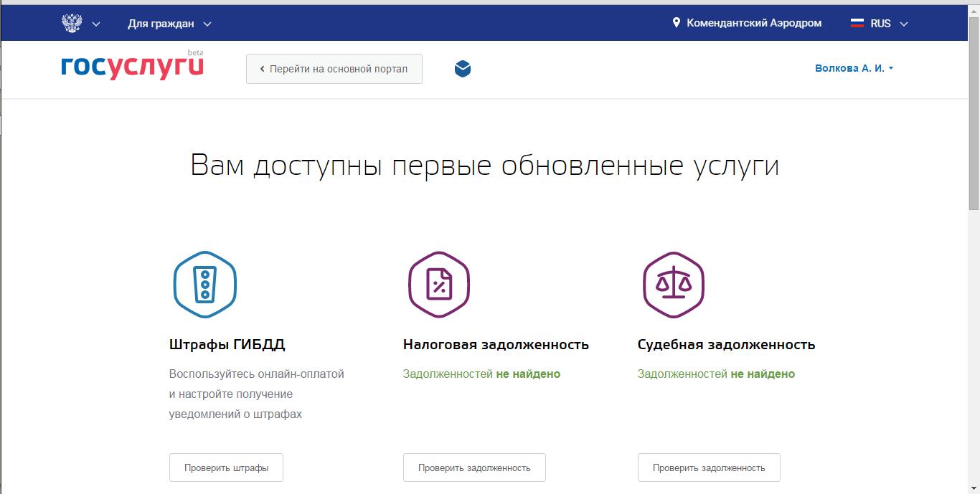Image resolution: width=980 pixels, height=494 pixels.
Task: Click the Russian flag icon
Action: pos(857,24)
